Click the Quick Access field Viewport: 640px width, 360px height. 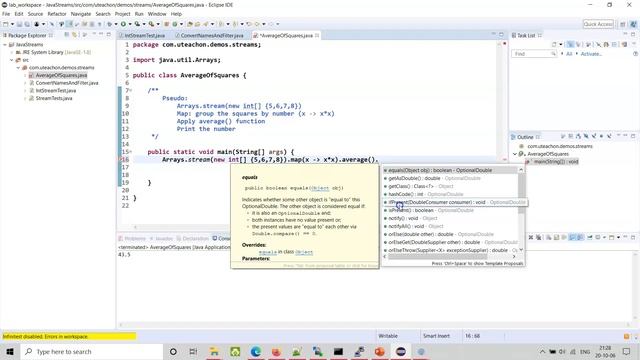click(x=598, y=24)
